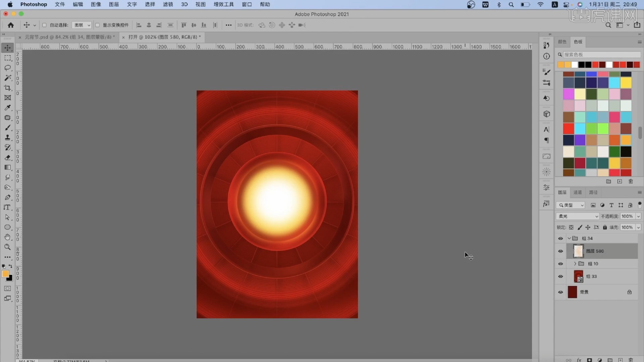Open Spotlight search in menu bar
Viewport: 644px width, 362px height.
point(511,4)
